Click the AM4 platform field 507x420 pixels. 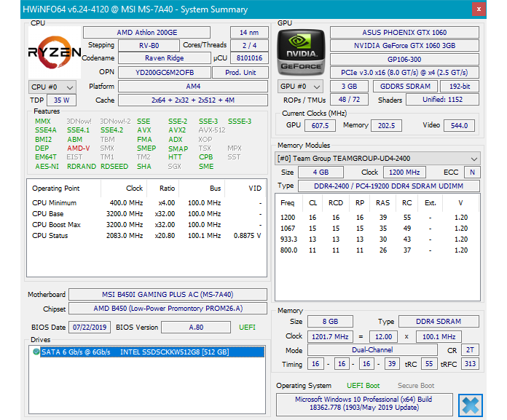tap(193, 87)
